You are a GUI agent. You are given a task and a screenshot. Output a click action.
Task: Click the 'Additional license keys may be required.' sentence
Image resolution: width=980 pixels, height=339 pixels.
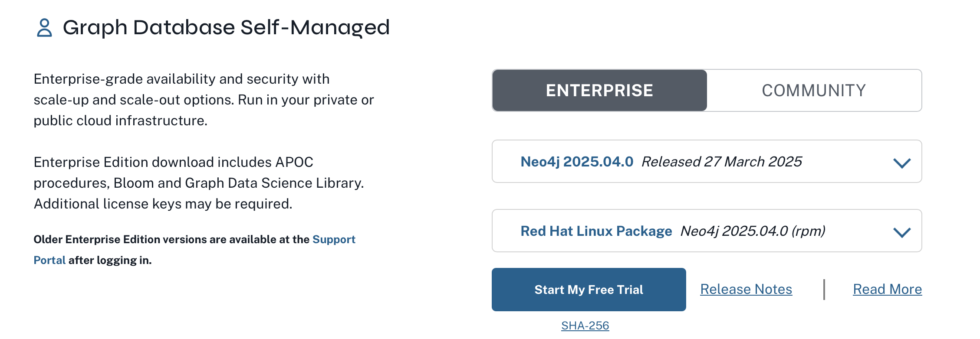coord(163,204)
